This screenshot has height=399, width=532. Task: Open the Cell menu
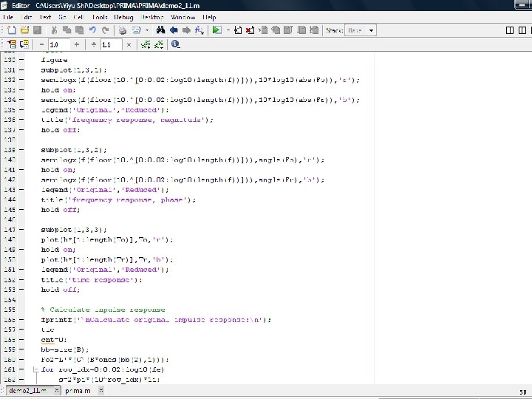pos(78,17)
